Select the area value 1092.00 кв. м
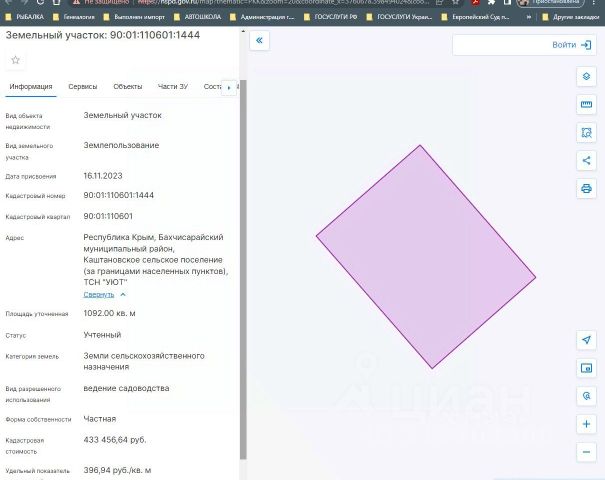 click(109, 313)
